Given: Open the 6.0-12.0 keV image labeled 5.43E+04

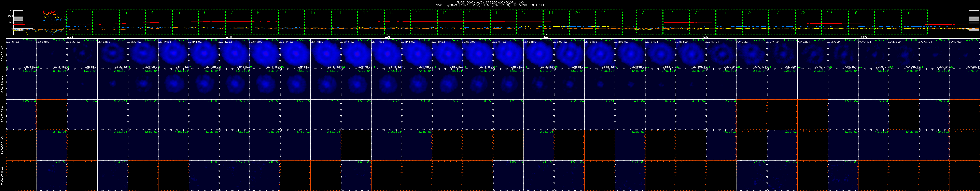Looking at the screenshot, I should tap(173, 84).
